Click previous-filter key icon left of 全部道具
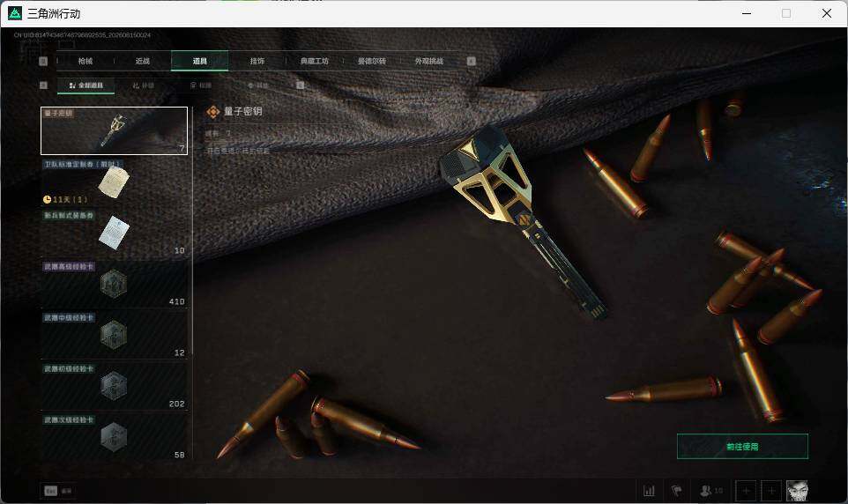The height and width of the screenshot is (504, 848). point(44,85)
